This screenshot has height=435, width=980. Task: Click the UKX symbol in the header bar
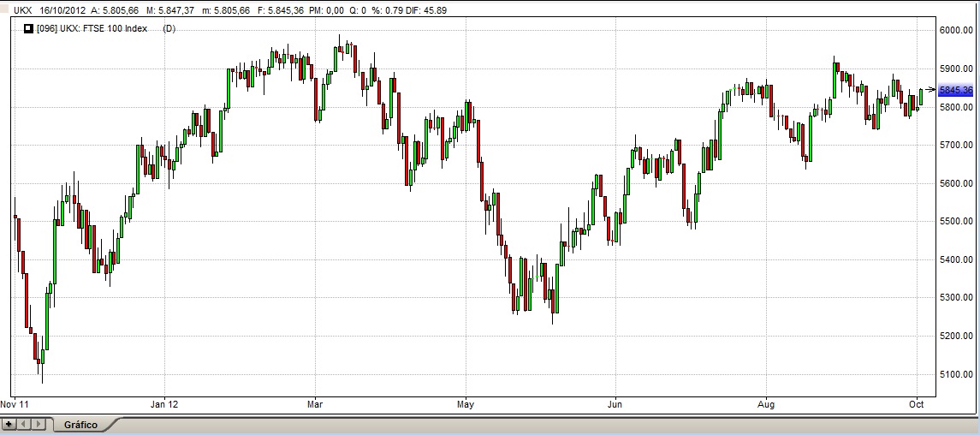23,10
